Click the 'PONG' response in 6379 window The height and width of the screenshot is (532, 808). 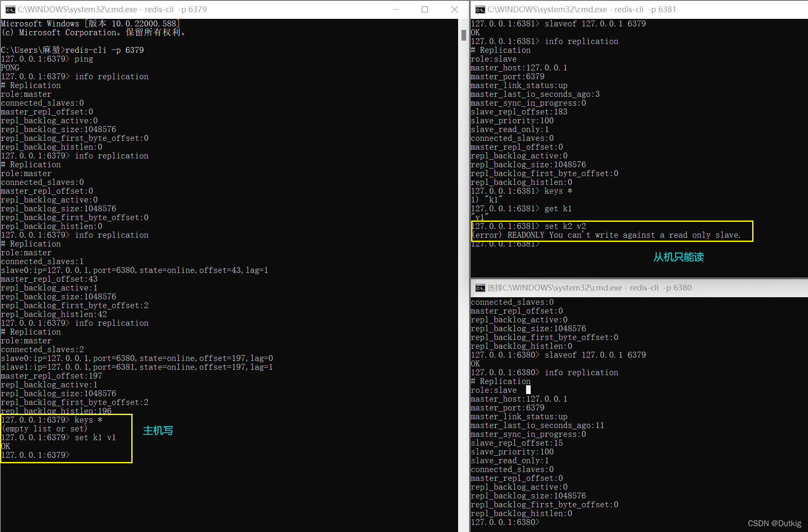pos(10,67)
